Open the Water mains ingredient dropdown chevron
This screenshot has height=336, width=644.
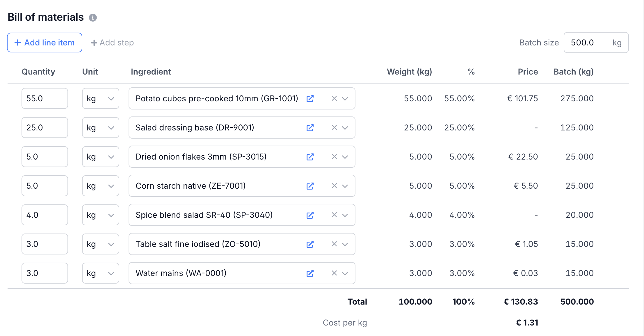[x=345, y=273]
